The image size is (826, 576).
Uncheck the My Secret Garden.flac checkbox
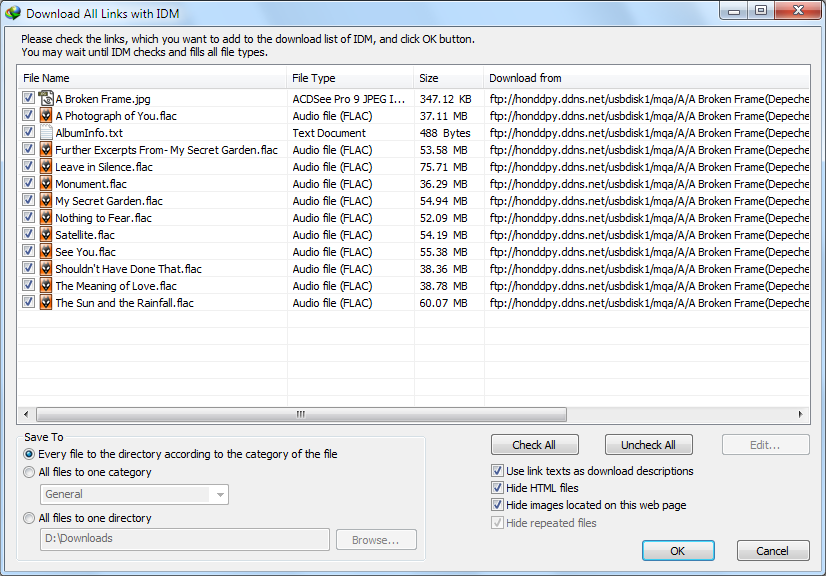pyautogui.click(x=28, y=200)
